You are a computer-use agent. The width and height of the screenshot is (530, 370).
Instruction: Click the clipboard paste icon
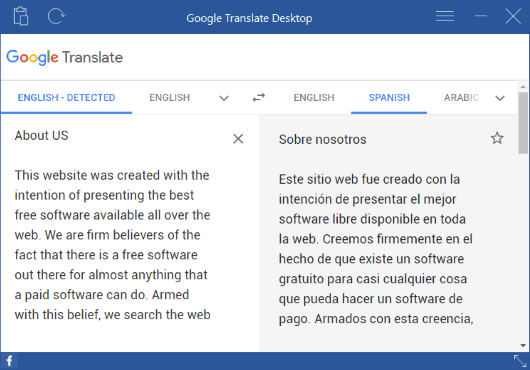tap(21, 16)
